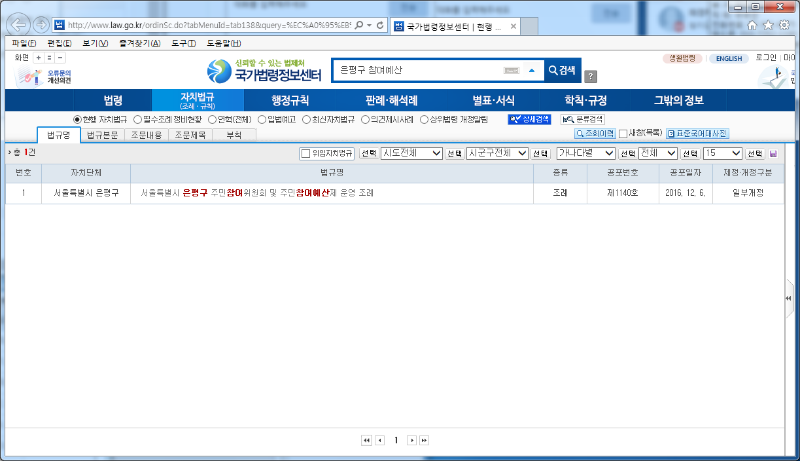Select 현행 자치법규 radio option
The image size is (800, 461).
pos(77,119)
